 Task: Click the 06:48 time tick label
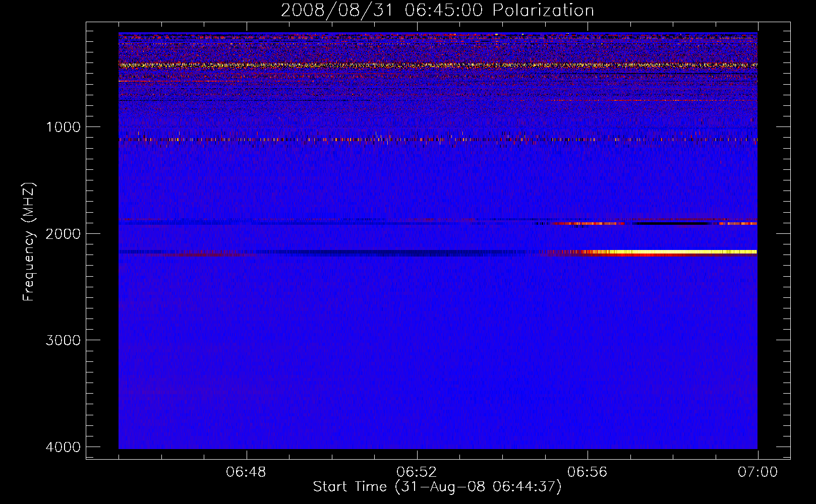point(246,472)
